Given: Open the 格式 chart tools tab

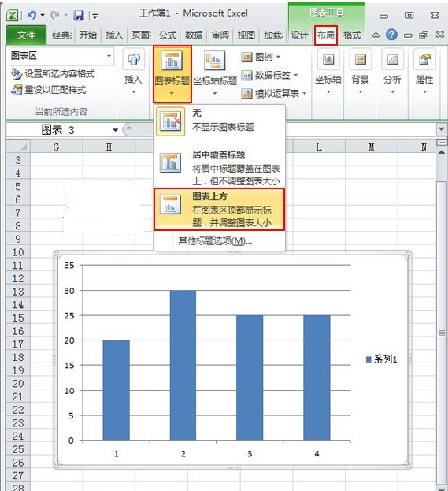Looking at the screenshot, I should (352, 35).
